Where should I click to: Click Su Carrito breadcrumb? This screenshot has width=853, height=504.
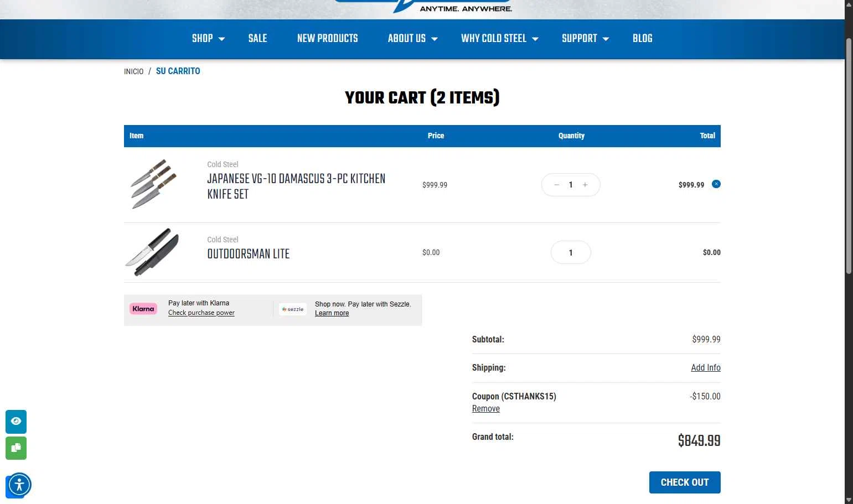pos(178,71)
